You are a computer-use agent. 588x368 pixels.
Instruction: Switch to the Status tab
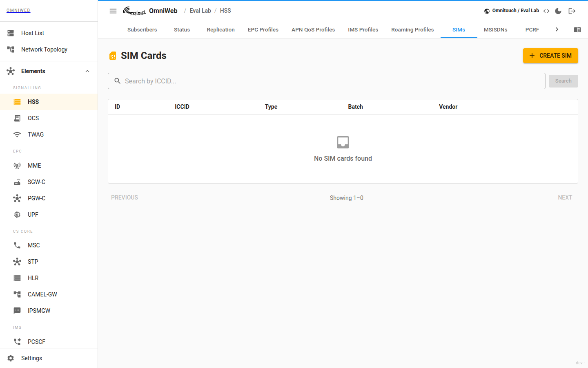182,30
